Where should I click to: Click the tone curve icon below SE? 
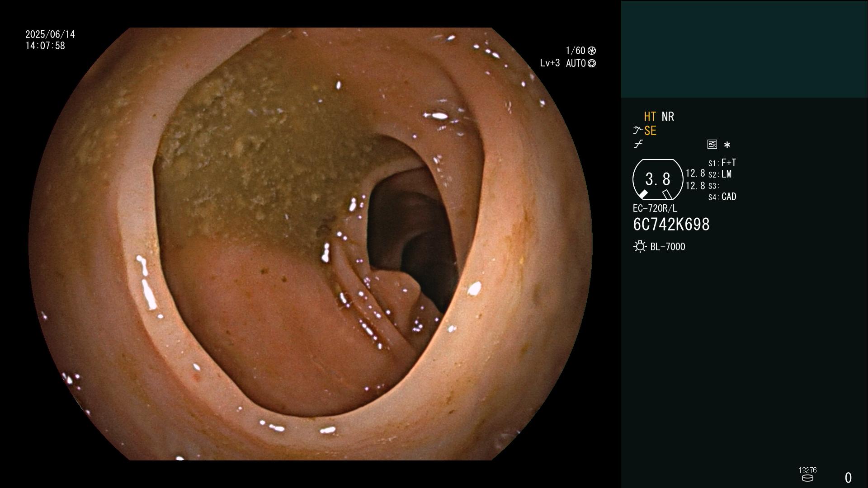(638, 144)
